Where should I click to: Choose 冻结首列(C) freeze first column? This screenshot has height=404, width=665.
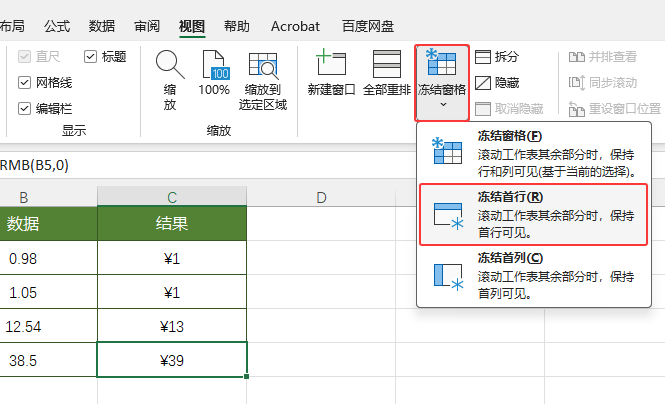coord(534,276)
